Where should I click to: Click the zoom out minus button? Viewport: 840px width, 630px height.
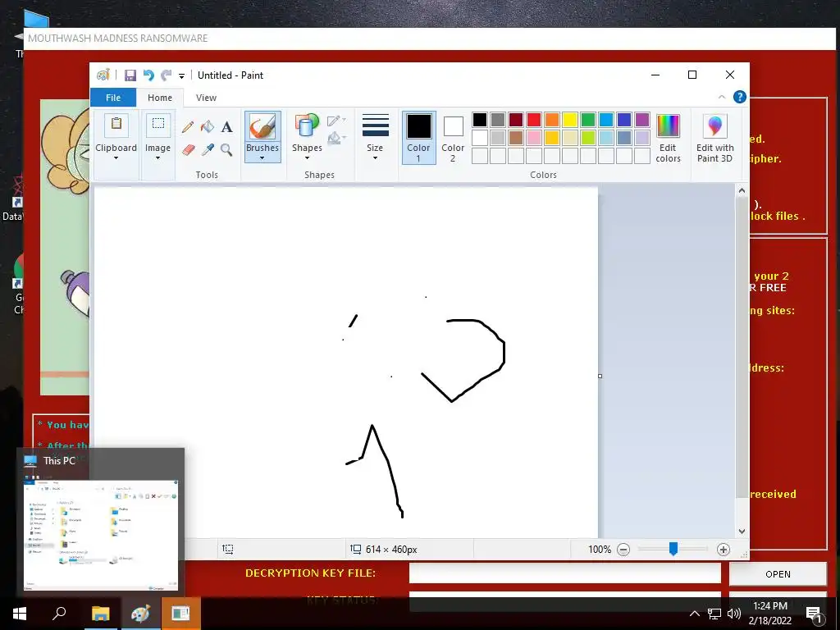point(623,550)
